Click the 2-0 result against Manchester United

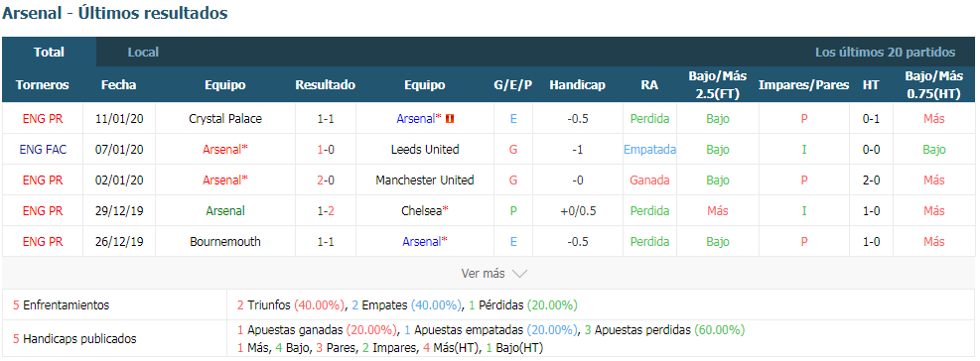326,180
